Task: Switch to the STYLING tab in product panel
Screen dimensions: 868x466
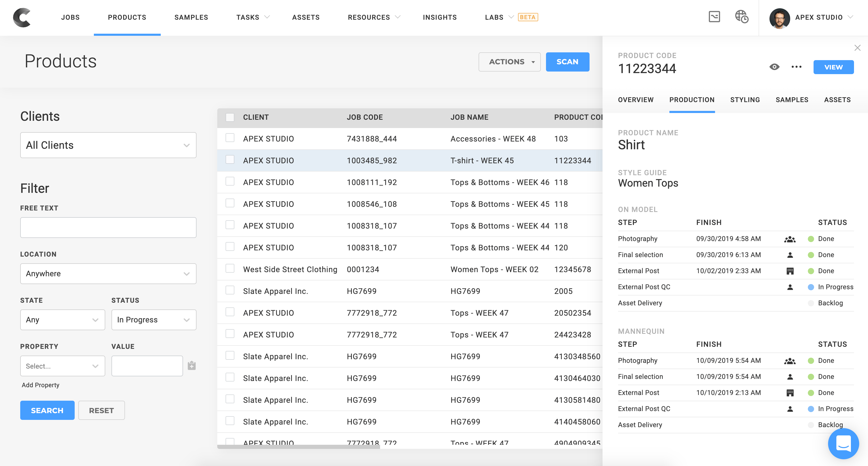Action: click(x=745, y=99)
